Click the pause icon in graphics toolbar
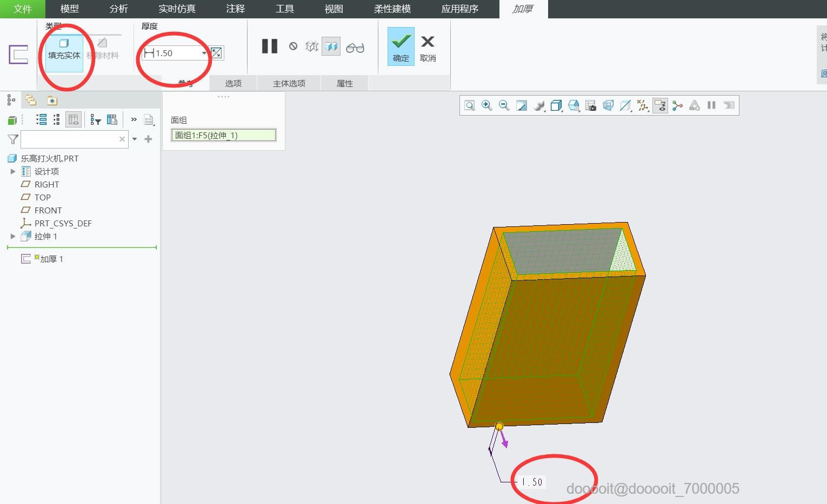827x504 pixels. pos(711,105)
